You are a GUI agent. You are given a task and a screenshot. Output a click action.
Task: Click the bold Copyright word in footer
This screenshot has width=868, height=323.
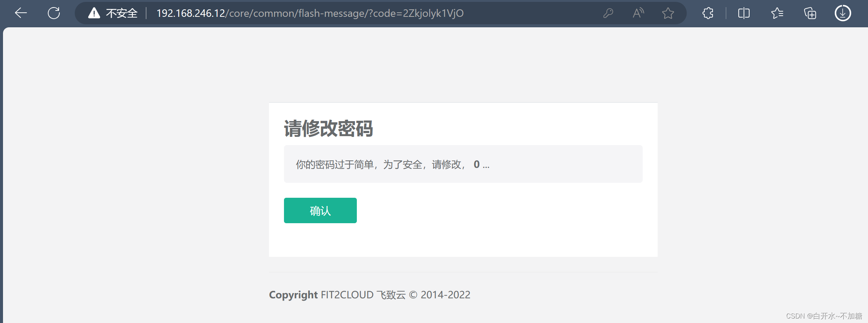coord(293,295)
